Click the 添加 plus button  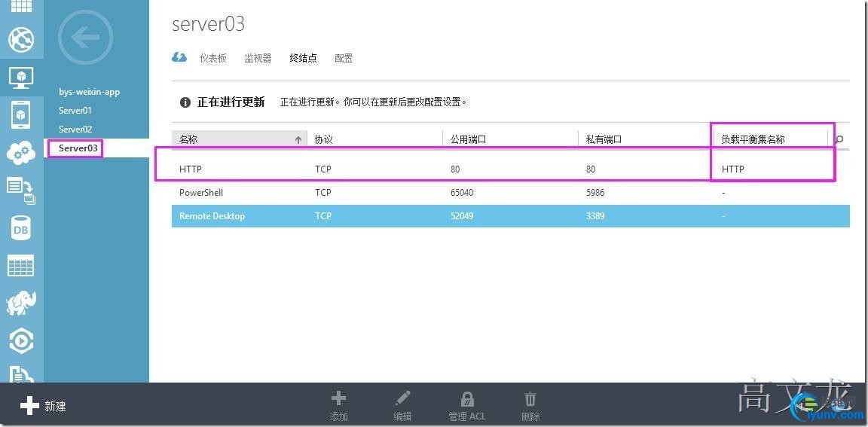339,406
